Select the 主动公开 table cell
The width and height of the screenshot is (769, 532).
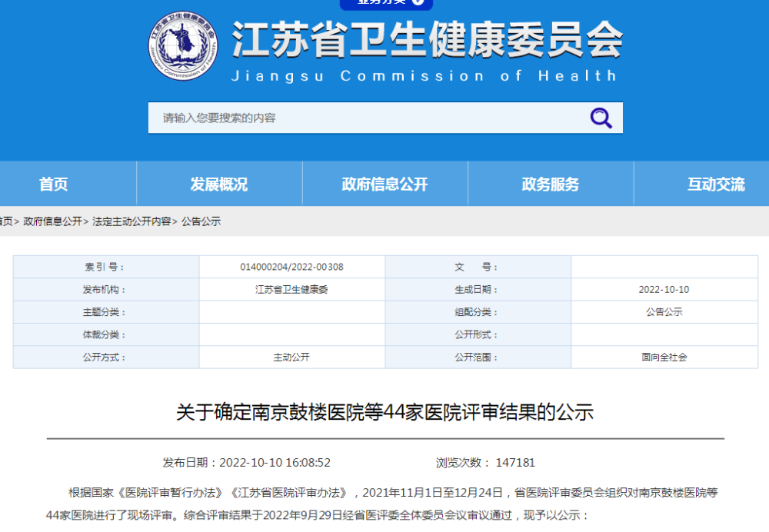[x=291, y=357]
